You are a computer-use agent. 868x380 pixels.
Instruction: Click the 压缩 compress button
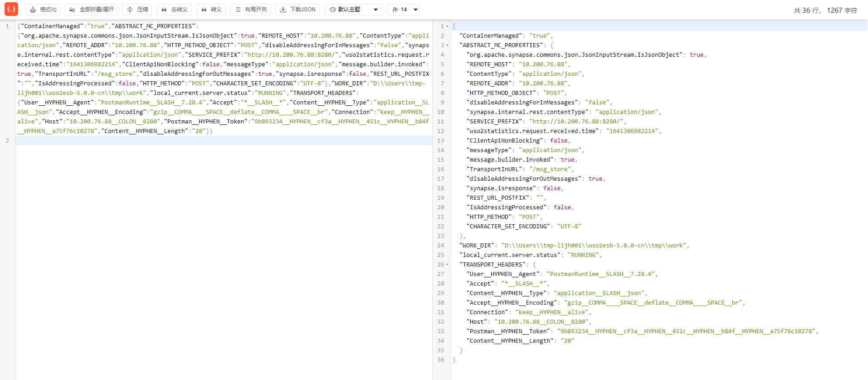click(x=137, y=10)
